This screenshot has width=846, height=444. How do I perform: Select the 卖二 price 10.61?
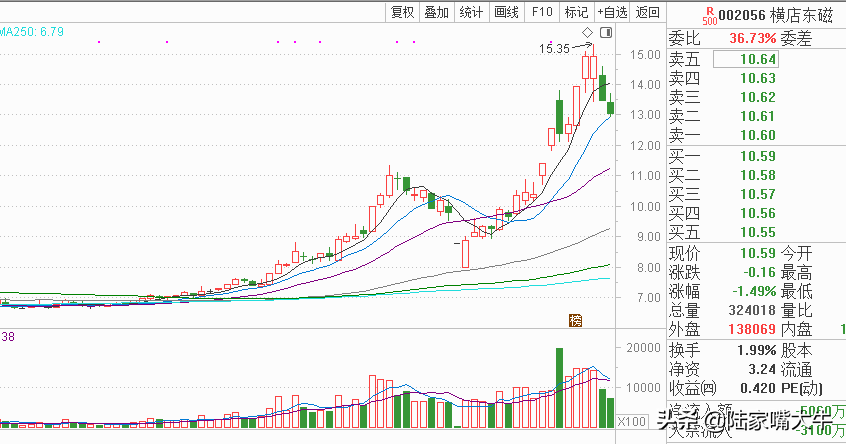coord(758,116)
